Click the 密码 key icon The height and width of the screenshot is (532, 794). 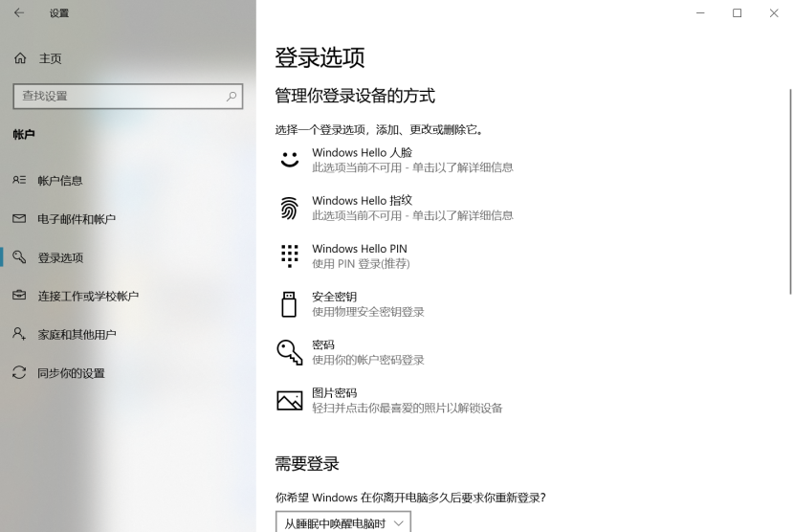pos(290,352)
